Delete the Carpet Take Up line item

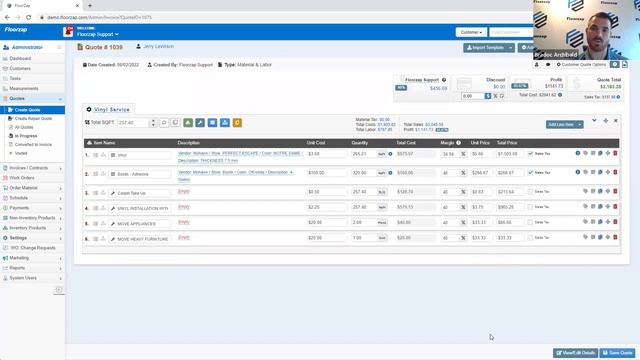(x=615, y=191)
